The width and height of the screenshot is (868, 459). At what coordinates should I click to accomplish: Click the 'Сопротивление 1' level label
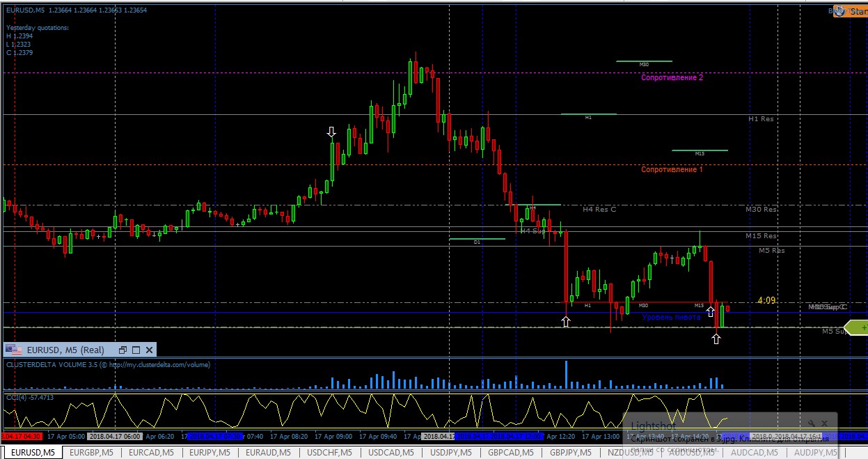click(x=672, y=170)
